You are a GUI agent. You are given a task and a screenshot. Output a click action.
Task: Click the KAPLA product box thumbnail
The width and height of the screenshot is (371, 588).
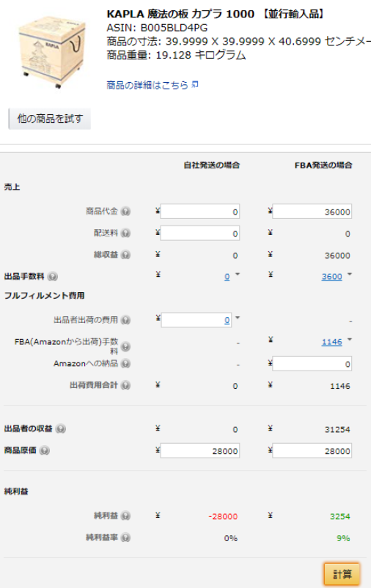point(52,51)
